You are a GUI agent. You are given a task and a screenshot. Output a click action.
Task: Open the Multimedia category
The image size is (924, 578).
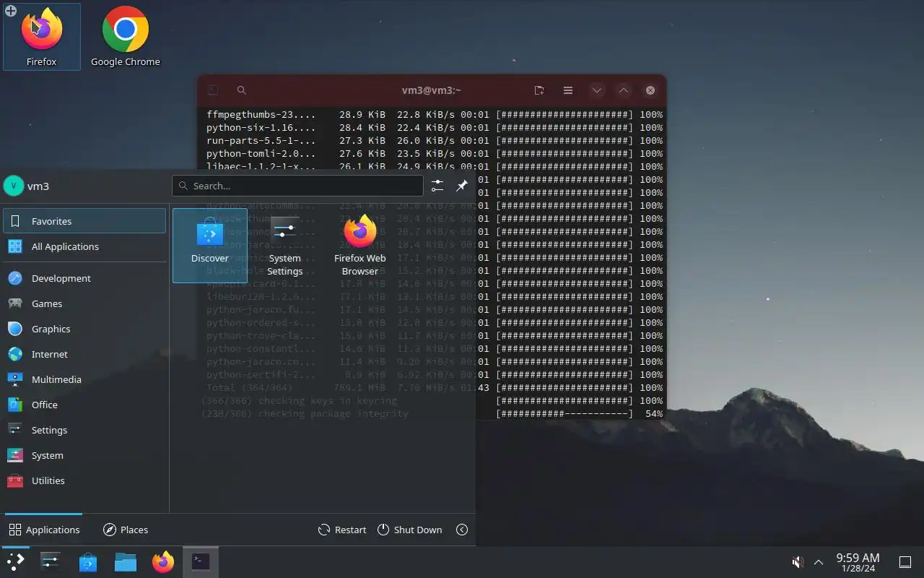click(x=84, y=379)
